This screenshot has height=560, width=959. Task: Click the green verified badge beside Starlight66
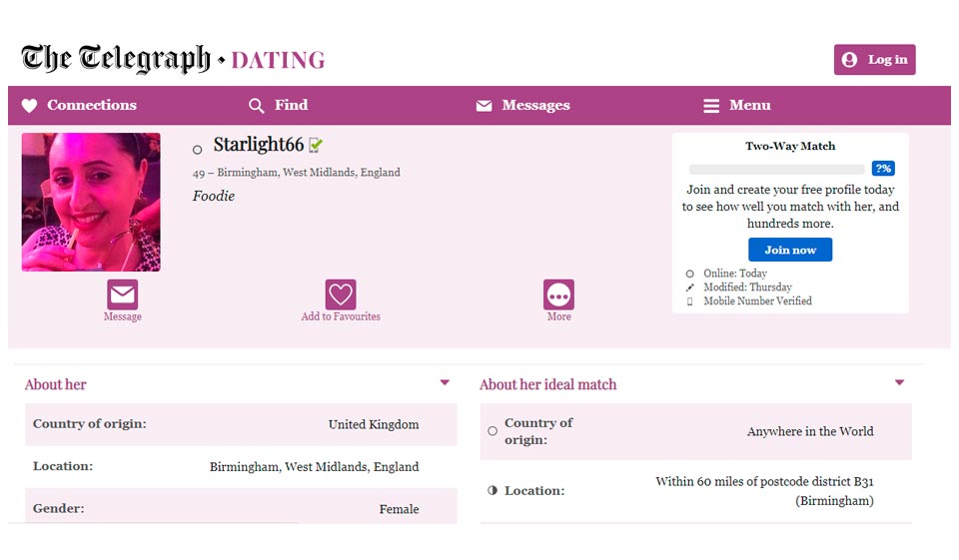316,146
